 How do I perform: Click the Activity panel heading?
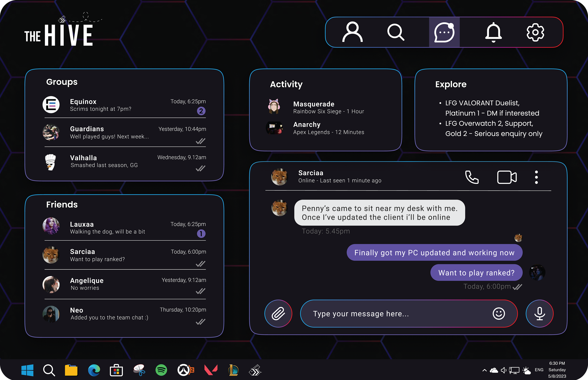click(286, 84)
